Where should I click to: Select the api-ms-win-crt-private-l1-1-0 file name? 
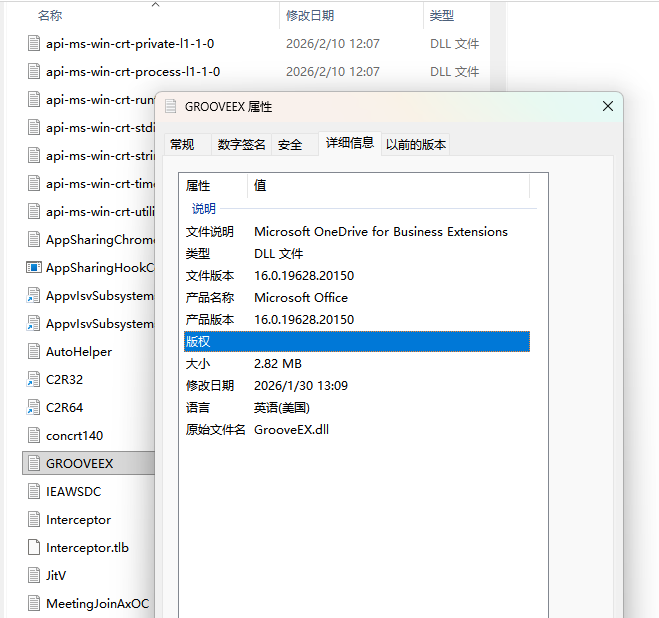pos(130,44)
